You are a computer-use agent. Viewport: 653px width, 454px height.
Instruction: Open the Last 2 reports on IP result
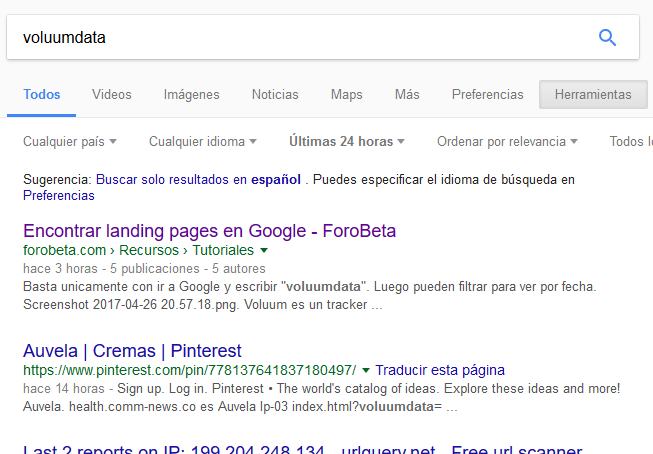[302, 449]
